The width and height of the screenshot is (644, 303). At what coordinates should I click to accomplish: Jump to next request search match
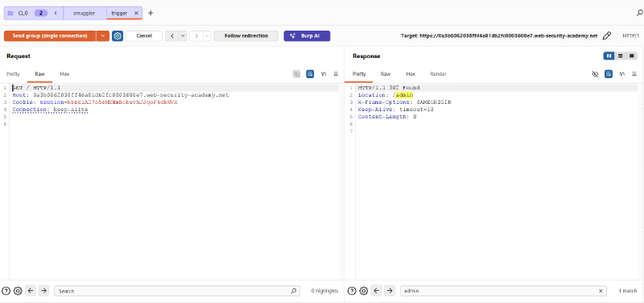pyautogui.click(x=43, y=291)
